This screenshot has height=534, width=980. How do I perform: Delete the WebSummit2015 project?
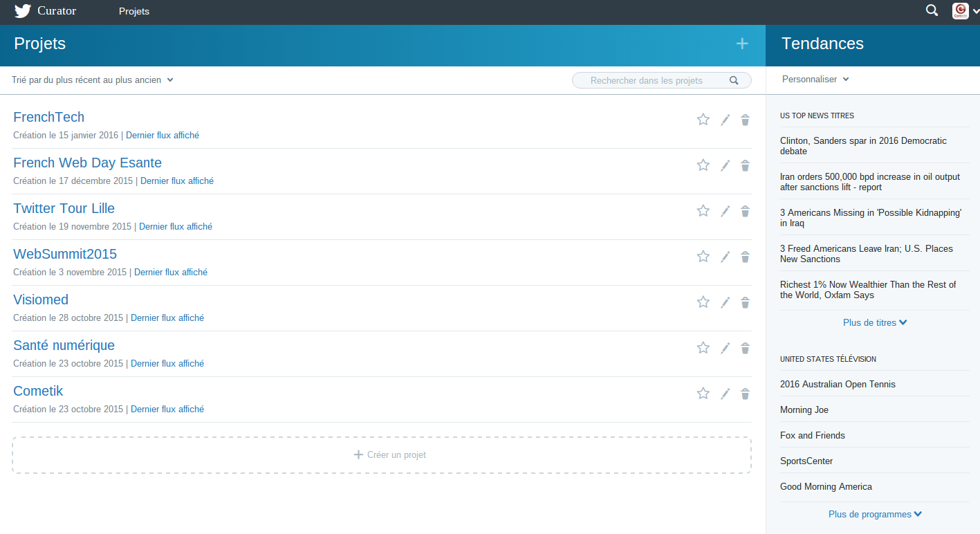[745, 257]
